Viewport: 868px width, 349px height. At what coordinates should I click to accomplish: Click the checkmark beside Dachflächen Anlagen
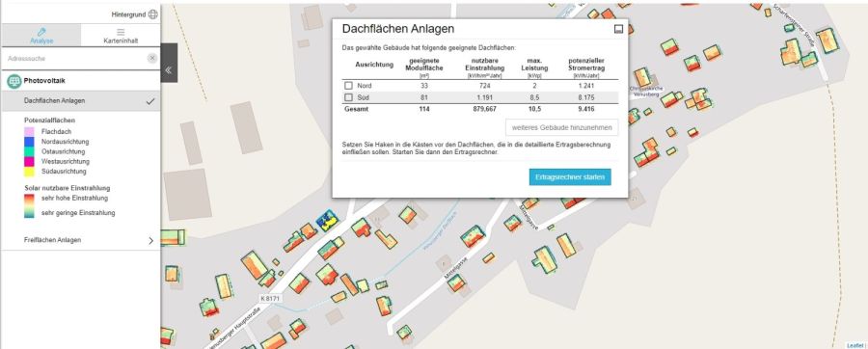(x=150, y=101)
